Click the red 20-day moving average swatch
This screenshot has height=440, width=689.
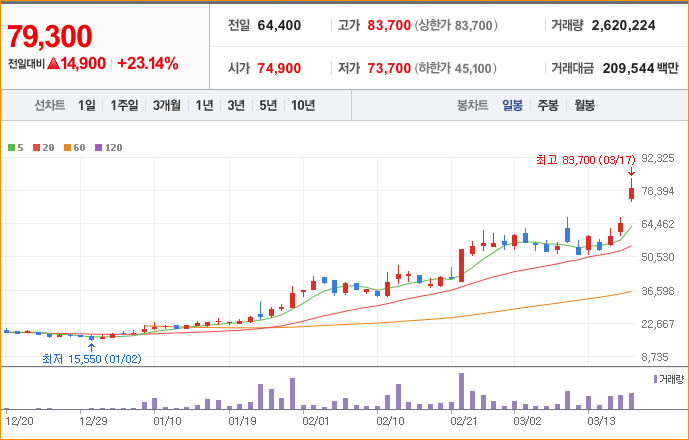(x=36, y=148)
